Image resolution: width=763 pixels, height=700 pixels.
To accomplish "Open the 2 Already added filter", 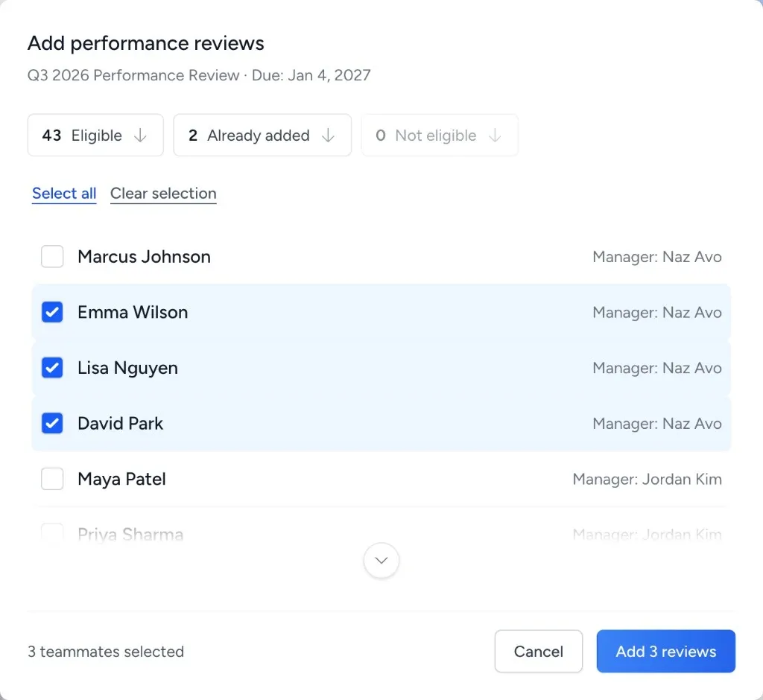I will (x=262, y=136).
